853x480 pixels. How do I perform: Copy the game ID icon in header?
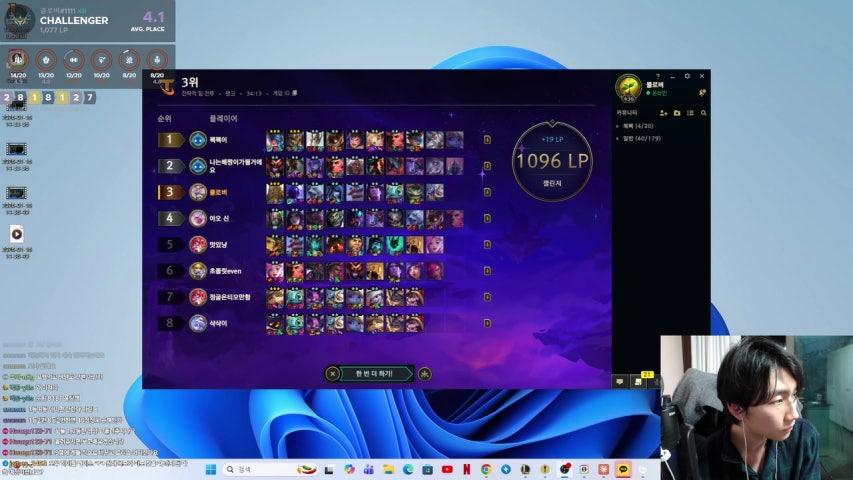295,93
